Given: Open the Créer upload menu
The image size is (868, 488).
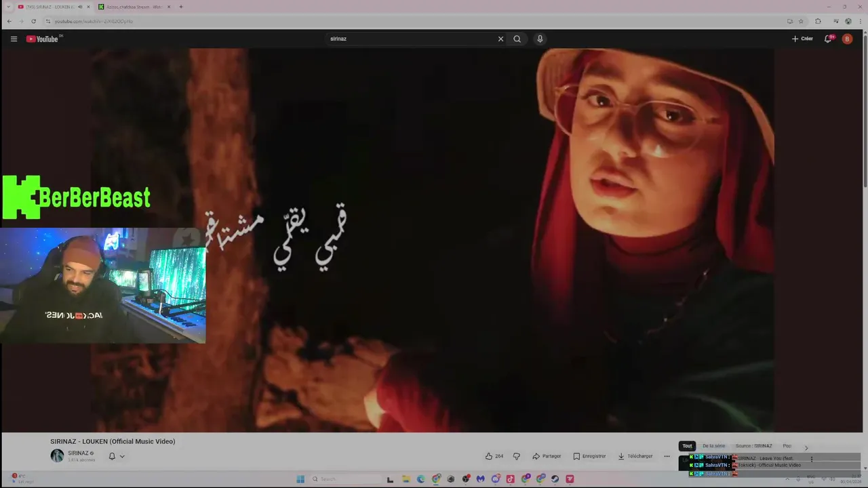Looking at the screenshot, I should click(802, 39).
